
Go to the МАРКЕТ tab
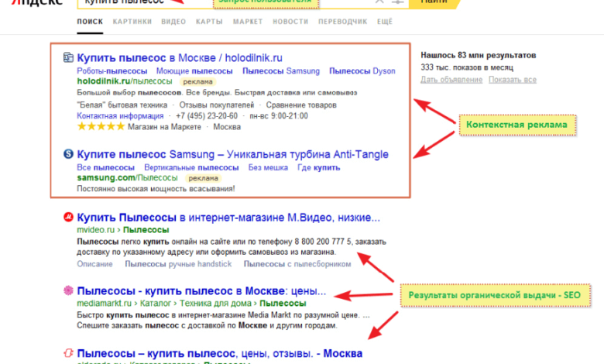tap(248, 22)
